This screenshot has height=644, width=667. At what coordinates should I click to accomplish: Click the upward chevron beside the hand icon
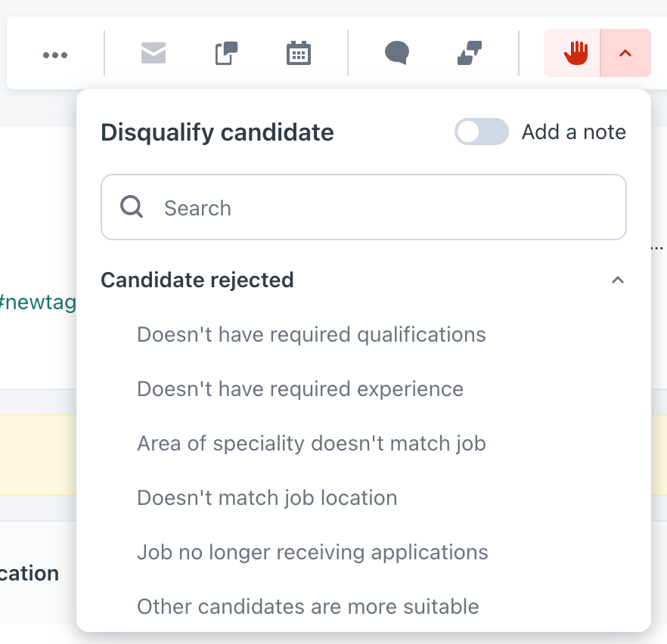click(625, 53)
